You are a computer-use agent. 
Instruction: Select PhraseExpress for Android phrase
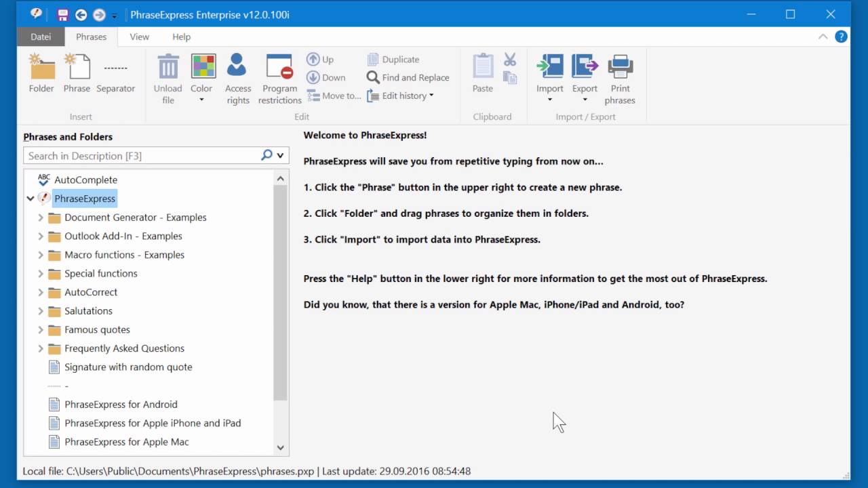(121, 405)
